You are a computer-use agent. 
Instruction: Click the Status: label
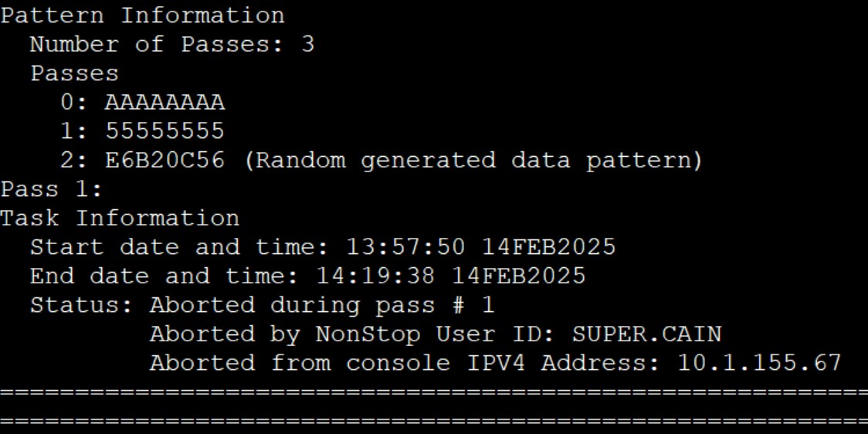81,304
